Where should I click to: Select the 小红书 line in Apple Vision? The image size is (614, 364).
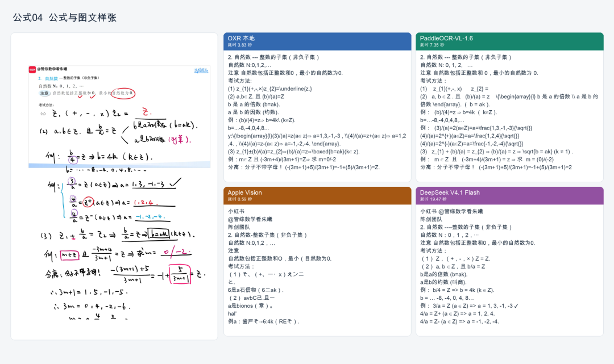click(236, 211)
